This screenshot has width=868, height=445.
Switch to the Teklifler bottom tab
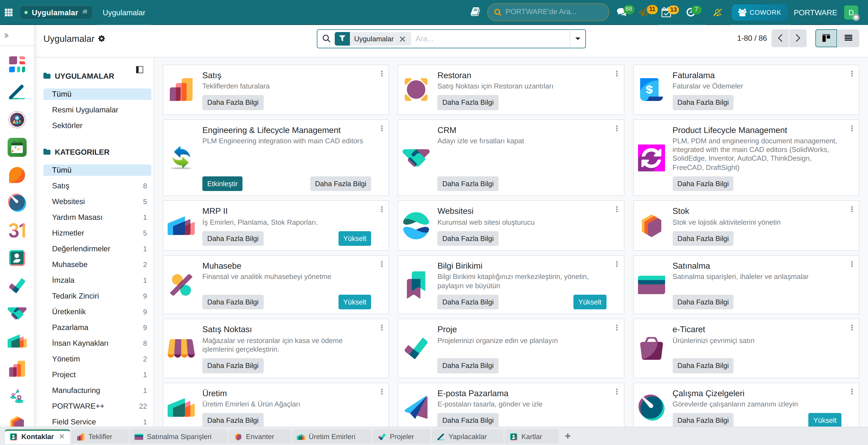[x=95, y=437]
